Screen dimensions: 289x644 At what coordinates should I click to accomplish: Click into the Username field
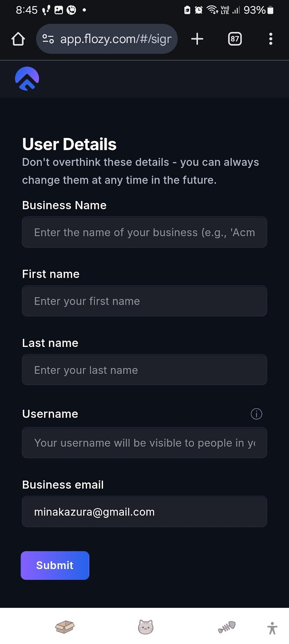click(144, 443)
